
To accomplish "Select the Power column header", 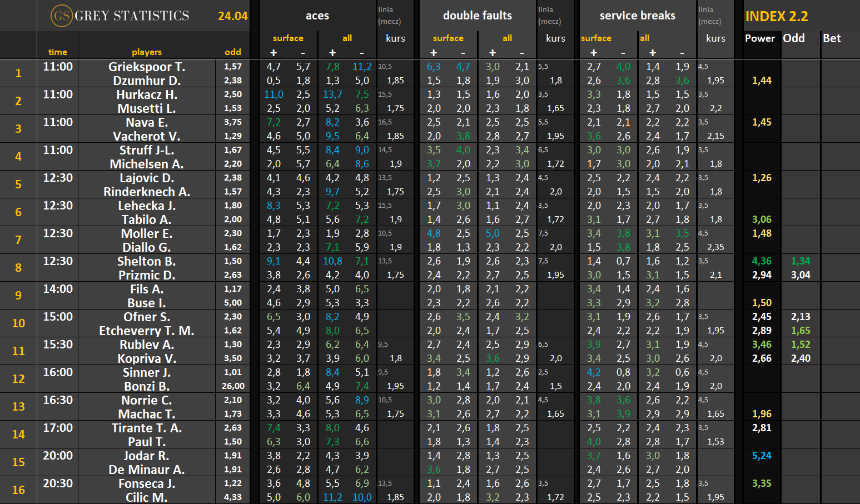I will tap(759, 38).
